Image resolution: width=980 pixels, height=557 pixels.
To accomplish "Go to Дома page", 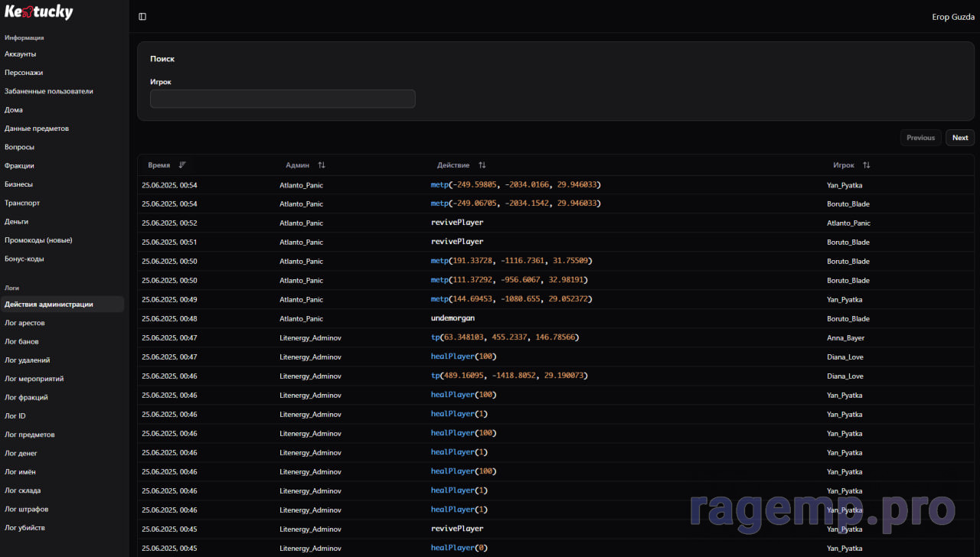I will pyautogui.click(x=14, y=110).
